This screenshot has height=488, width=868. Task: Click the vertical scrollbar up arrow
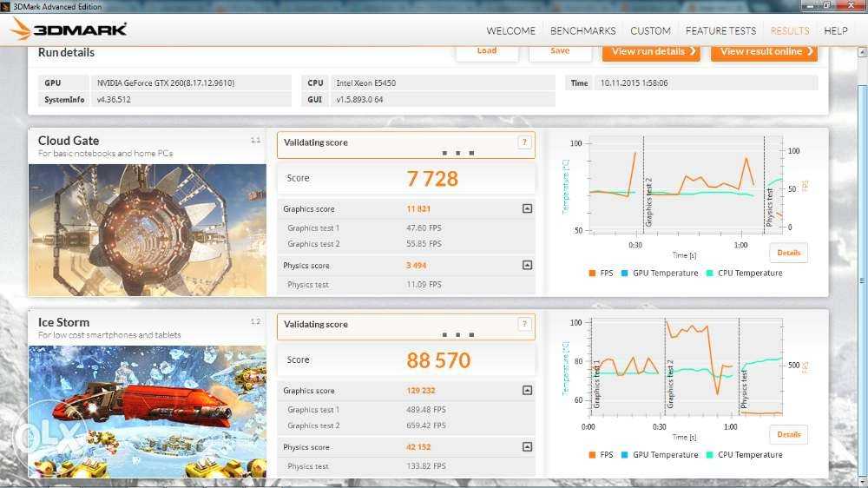click(862, 52)
